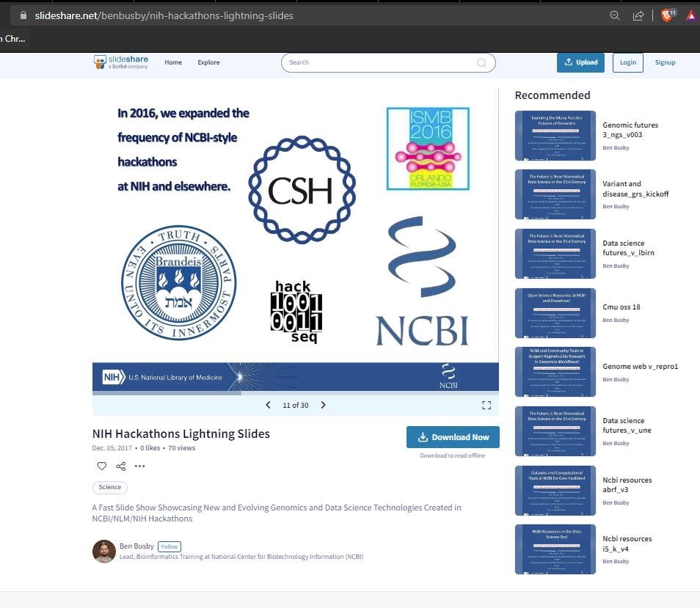Click the CSH logo on slide
The width and height of the screenshot is (700, 608).
[x=302, y=190]
